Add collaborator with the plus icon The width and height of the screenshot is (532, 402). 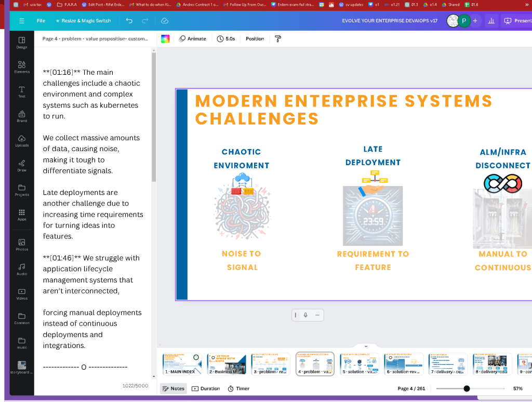(x=475, y=21)
